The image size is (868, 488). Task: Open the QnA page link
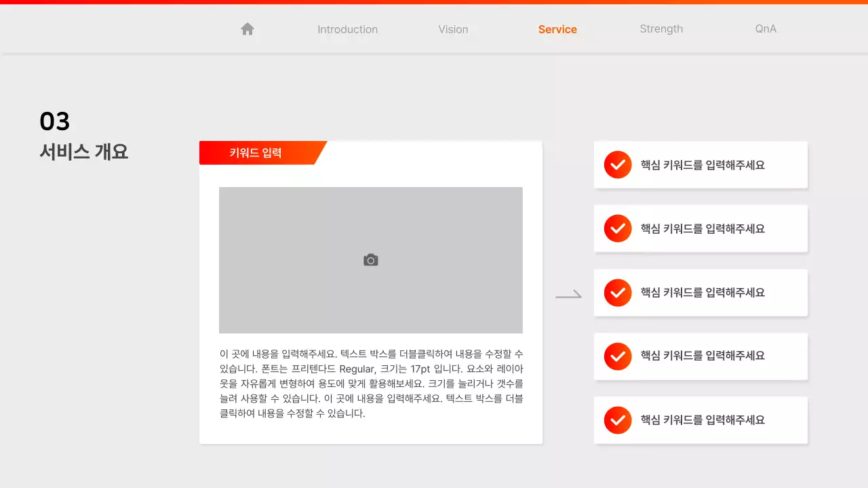point(765,29)
